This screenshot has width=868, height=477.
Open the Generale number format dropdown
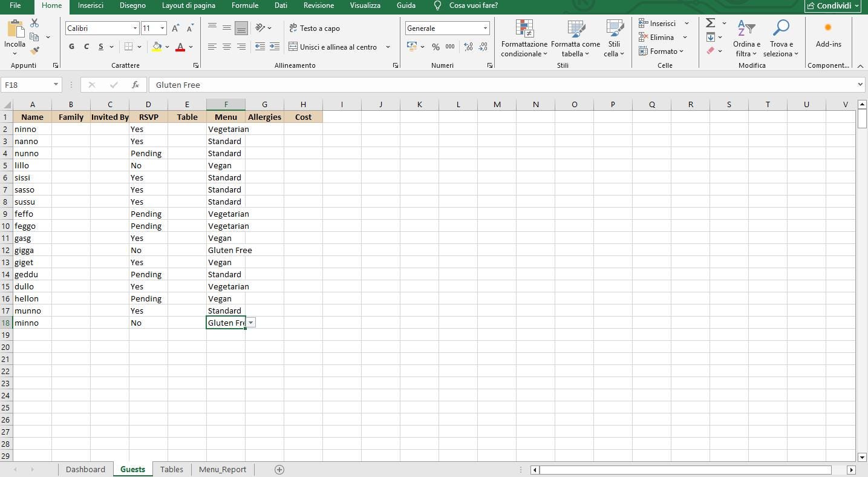tap(446, 28)
